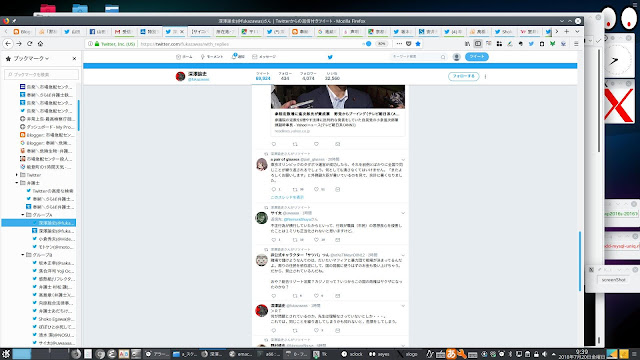640x360 pixels.
Task: Click the blue Tweet compose button
Action: (x=477, y=57)
